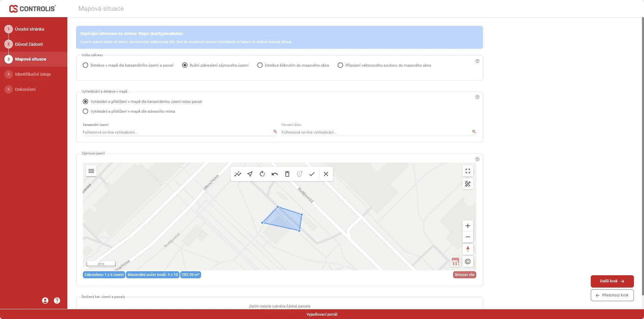Go to step Důvod žádosti
The height and width of the screenshot is (319, 644).
coord(34,44)
